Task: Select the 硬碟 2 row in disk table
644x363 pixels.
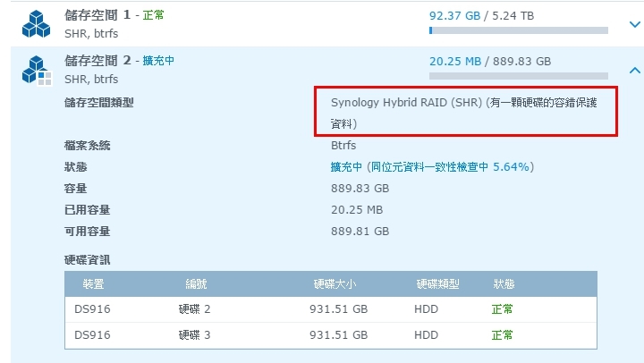Action: coord(330,309)
